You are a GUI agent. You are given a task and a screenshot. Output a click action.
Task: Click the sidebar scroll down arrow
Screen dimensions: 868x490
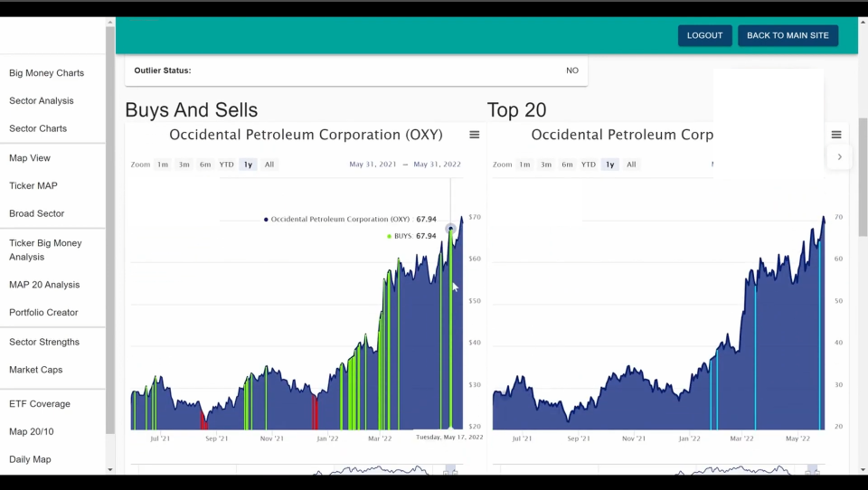(x=110, y=469)
